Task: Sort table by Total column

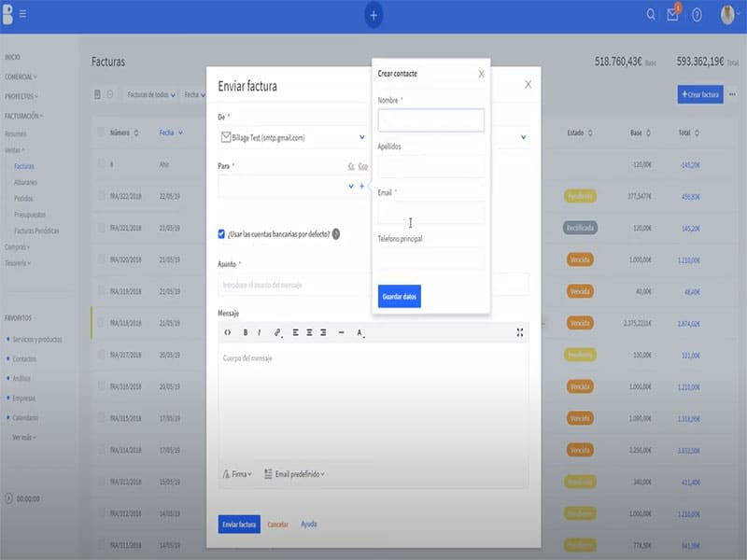Action: [x=697, y=133]
